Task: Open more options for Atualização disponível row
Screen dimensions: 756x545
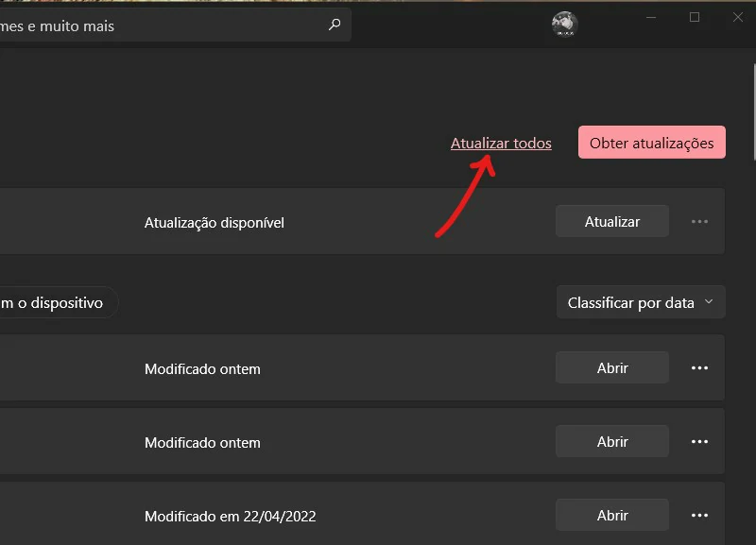Action: tap(699, 222)
